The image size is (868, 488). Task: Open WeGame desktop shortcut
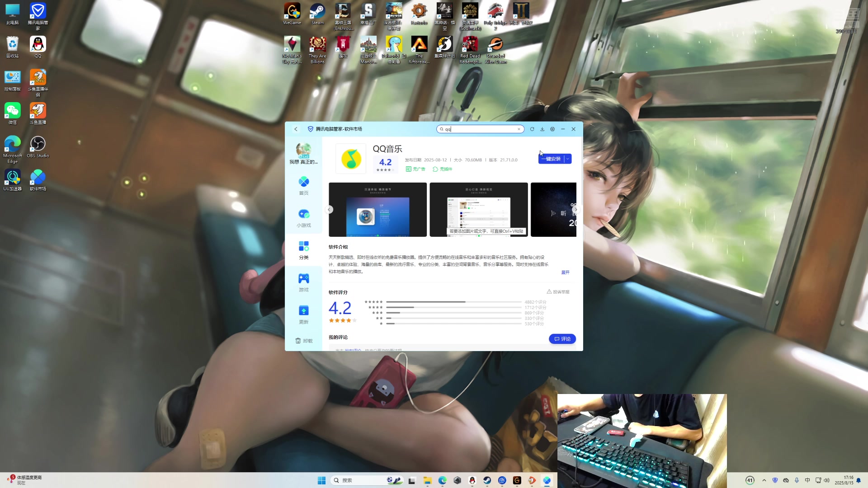tap(292, 14)
